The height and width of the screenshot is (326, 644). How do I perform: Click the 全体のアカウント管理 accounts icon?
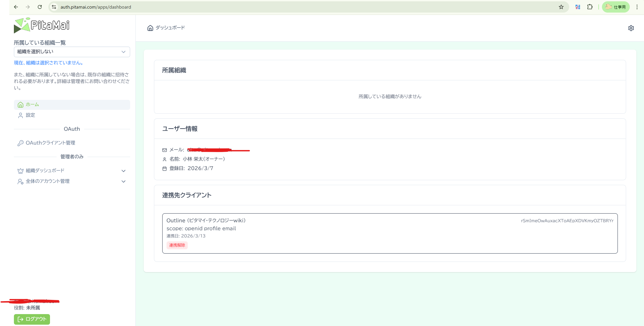(x=21, y=181)
